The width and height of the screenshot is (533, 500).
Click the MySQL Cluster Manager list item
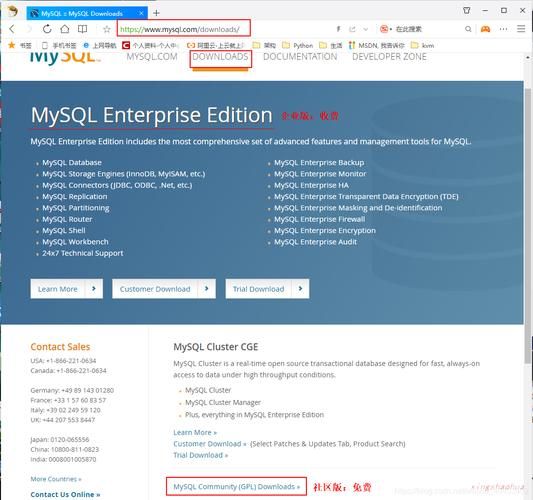click(223, 402)
